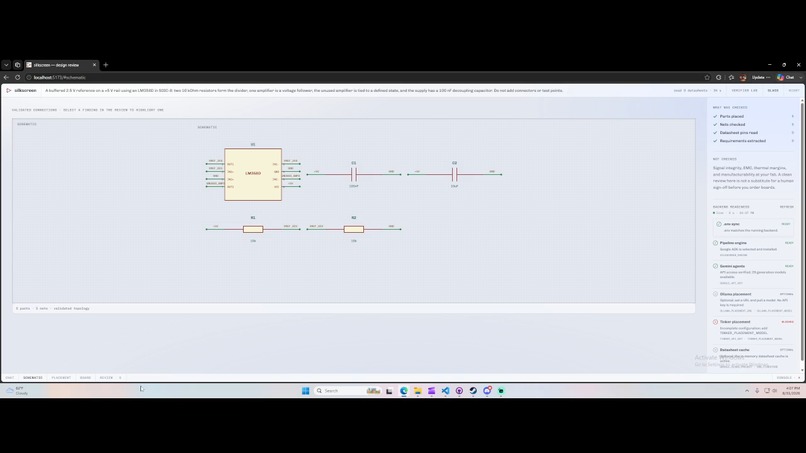Click the Datasheet cache status icon

[716, 350]
